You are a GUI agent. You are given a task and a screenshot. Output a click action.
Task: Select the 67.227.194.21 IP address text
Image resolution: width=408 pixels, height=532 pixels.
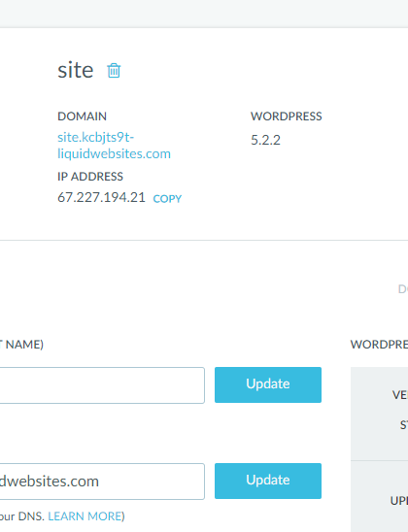click(x=101, y=197)
